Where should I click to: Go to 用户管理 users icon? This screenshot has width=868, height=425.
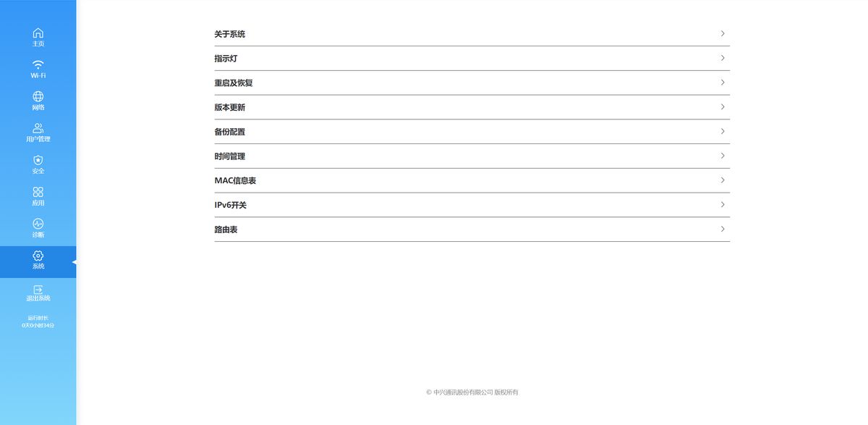click(x=38, y=128)
